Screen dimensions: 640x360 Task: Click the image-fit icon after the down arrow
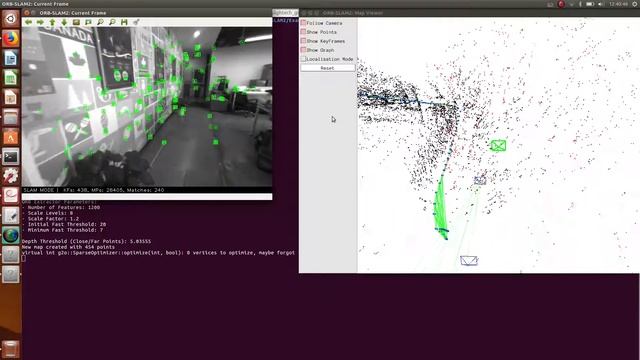click(76, 22)
